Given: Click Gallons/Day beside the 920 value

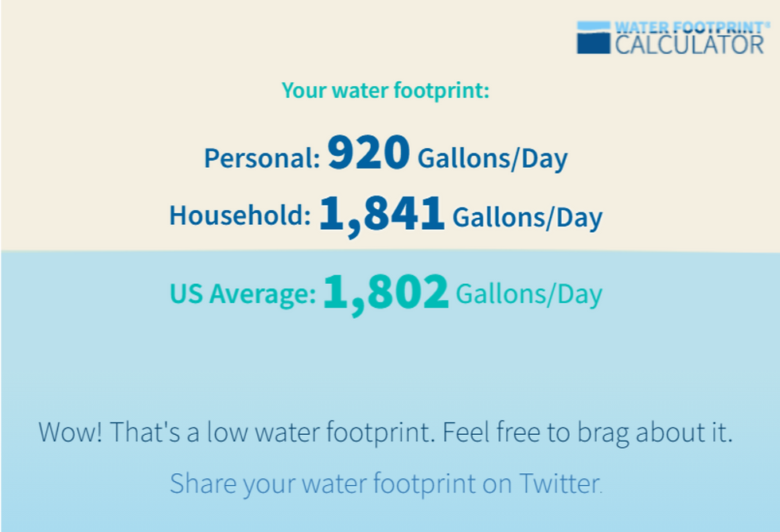Looking at the screenshot, I should coord(493,158).
